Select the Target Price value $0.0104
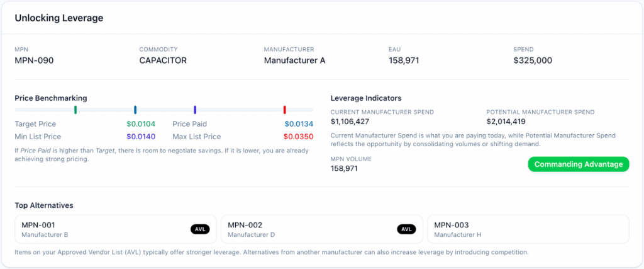Viewport: 644px width, 269px height. click(x=141, y=124)
